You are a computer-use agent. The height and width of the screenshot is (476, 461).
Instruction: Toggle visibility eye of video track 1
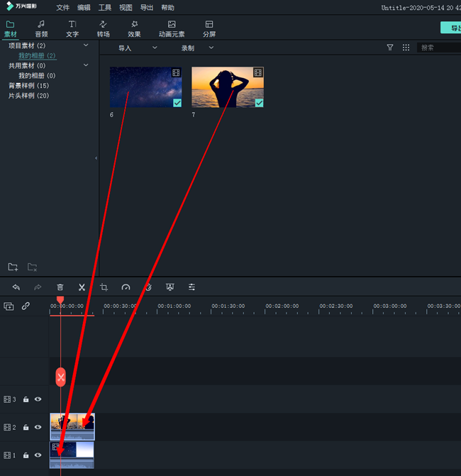point(38,455)
